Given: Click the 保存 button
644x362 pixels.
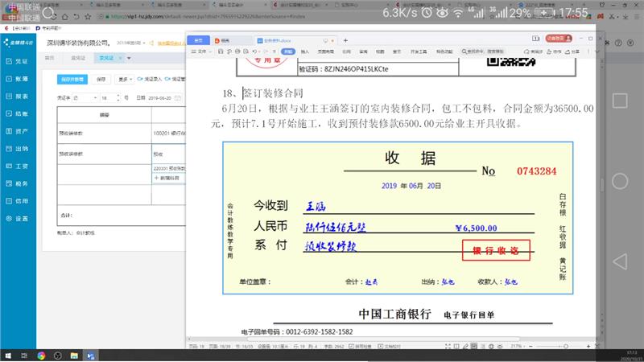Looking at the screenshot, I should 101,79.
